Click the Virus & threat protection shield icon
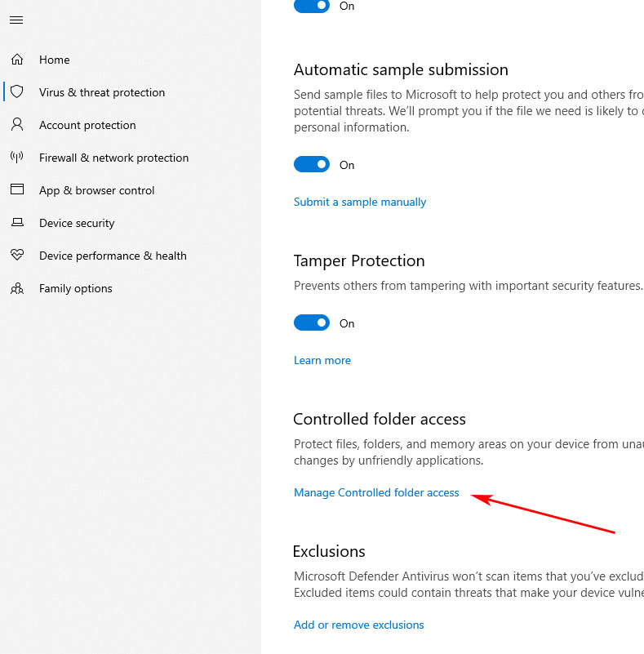The width and height of the screenshot is (644, 654). [17, 91]
